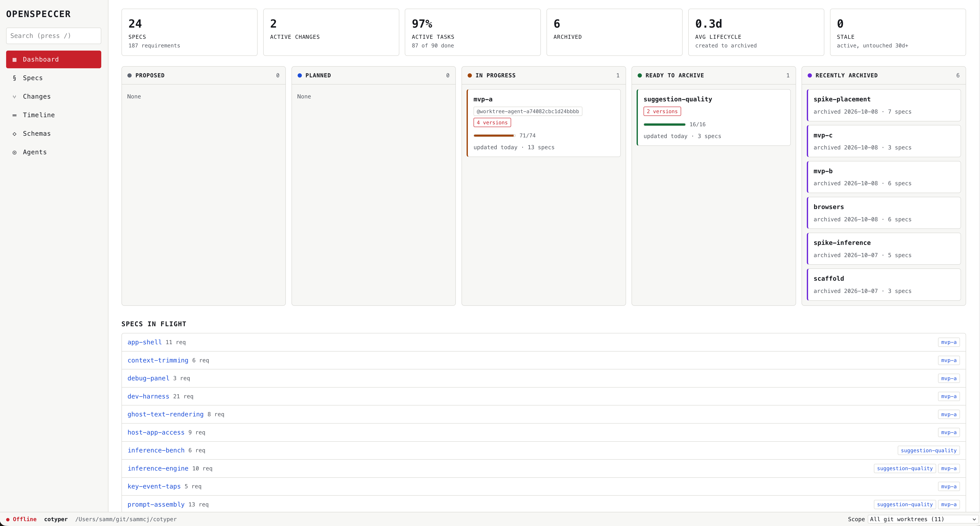Open the Specs page

pyautogui.click(x=54, y=78)
